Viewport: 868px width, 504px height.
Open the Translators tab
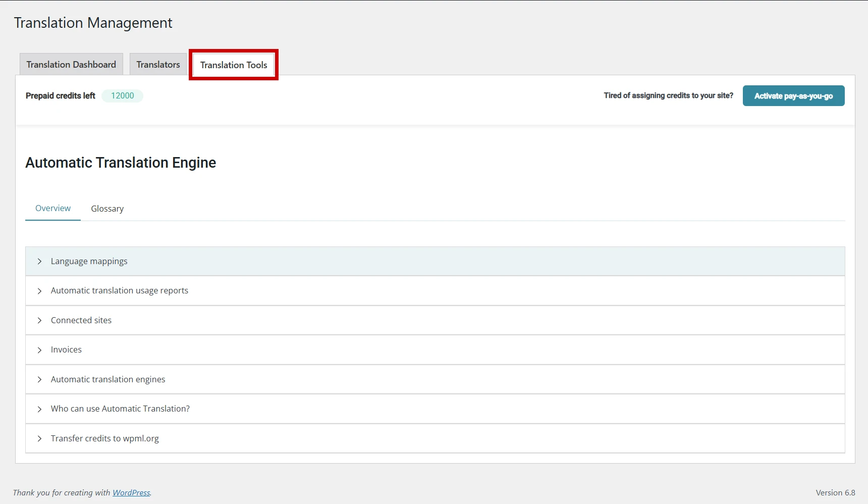[157, 64]
